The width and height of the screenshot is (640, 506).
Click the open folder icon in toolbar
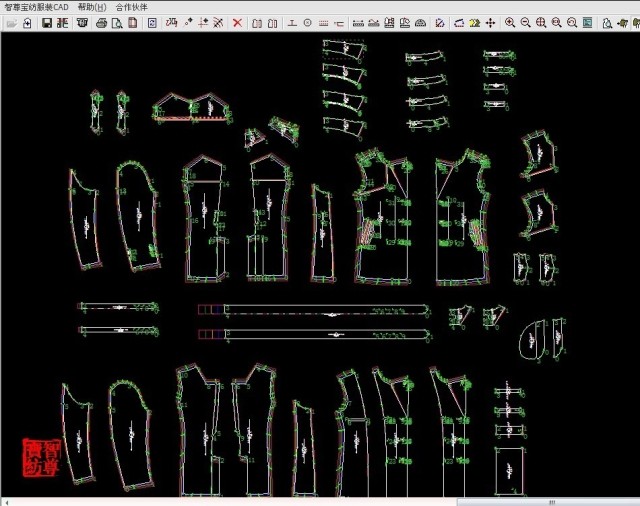tap(11, 22)
